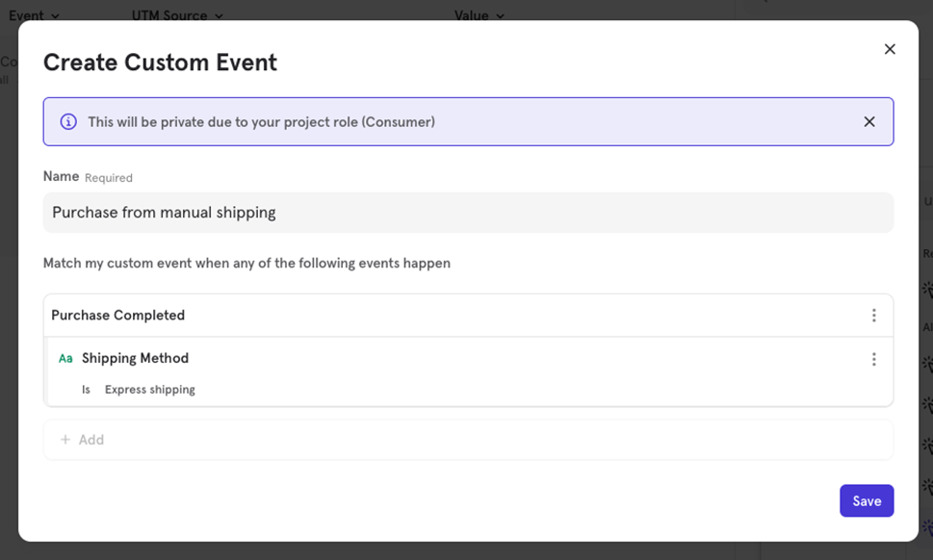The width and height of the screenshot is (933, 560).
Task: Click the info icon in the banner
Action: (68, 122)
